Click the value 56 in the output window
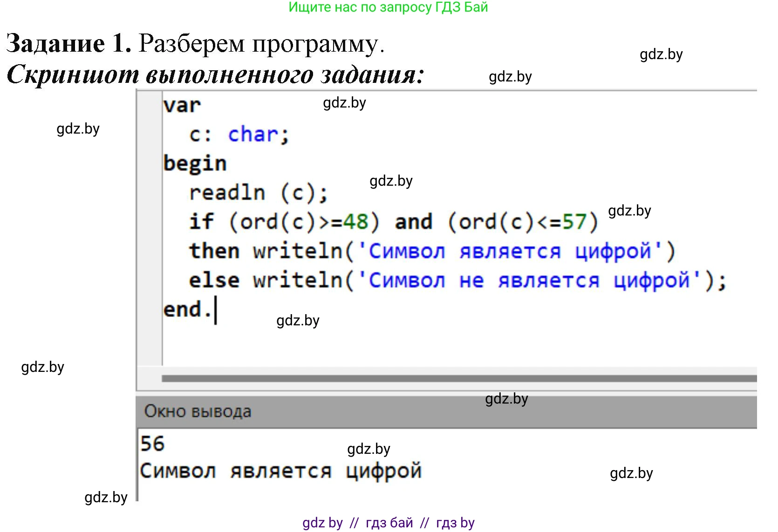 coord(152,444)
